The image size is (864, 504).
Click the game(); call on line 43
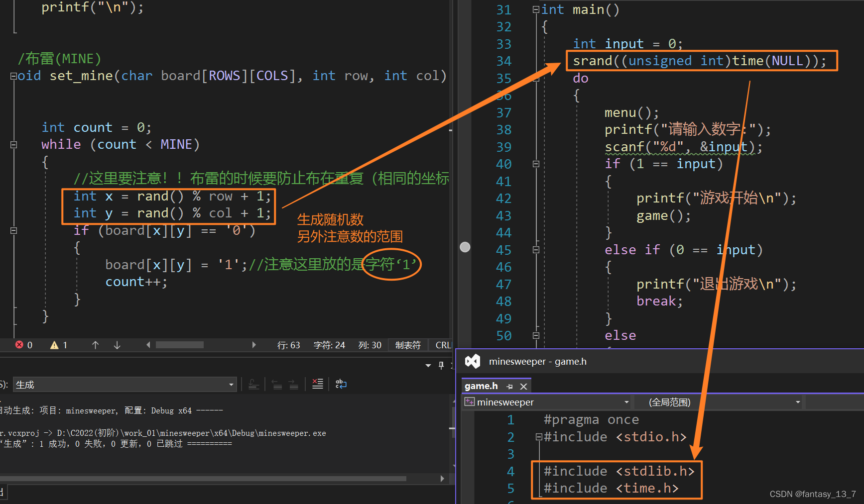(663, 215)
